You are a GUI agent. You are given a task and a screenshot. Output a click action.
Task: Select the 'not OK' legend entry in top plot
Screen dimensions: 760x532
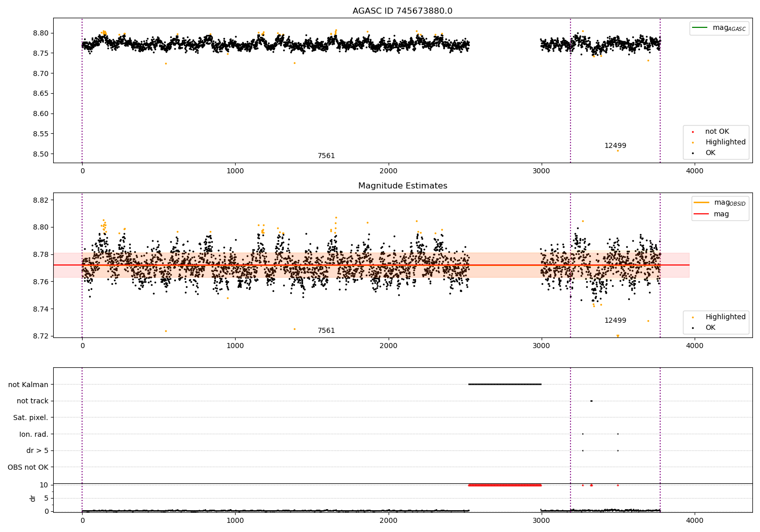(716, 132)
